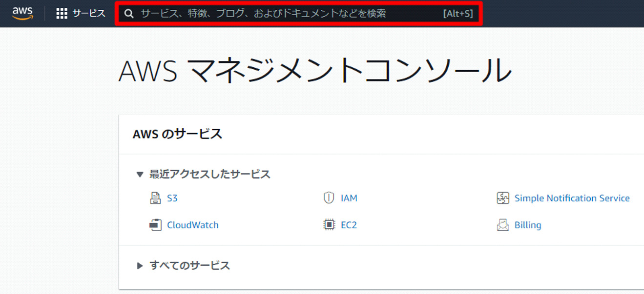Click the search magnifier icon
Screen dimensions: 644x294
(x=129, y=14)
